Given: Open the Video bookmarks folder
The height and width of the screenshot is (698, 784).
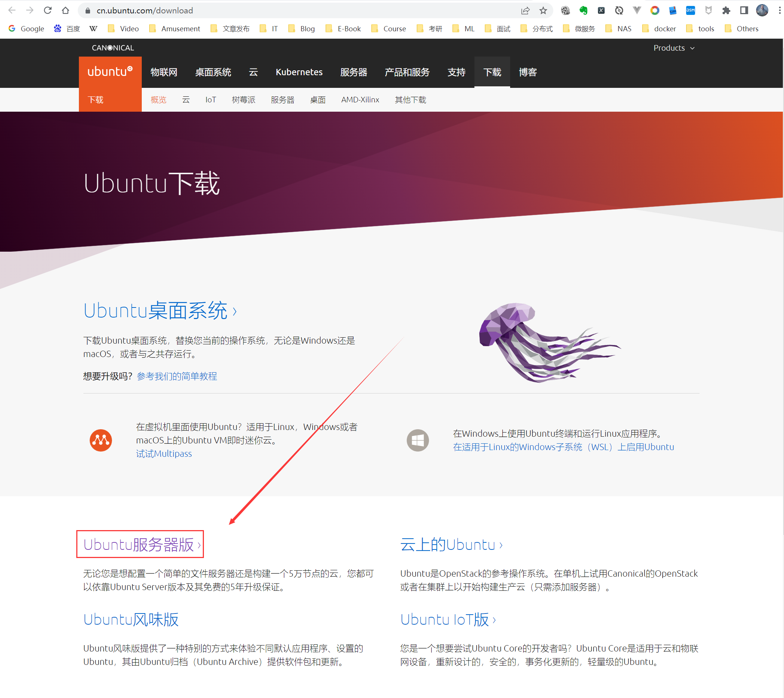Looking at the screenshot, I should click(124, 29).
